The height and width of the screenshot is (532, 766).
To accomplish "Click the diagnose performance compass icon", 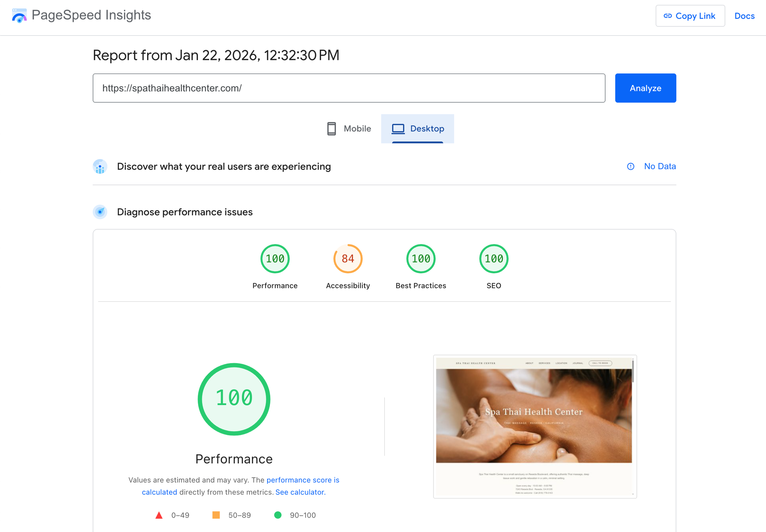I will 100,212.
